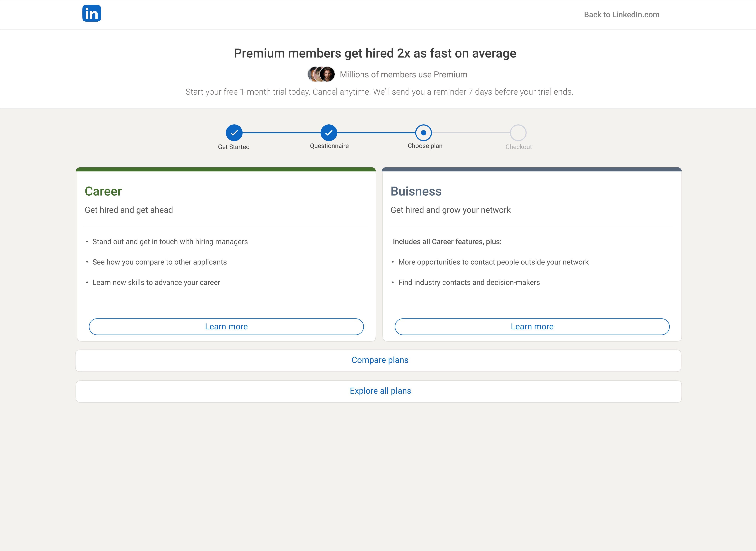The image size is (756, 551).
Task: Click Learn more under Career plan
Action: tap(226, 327)
